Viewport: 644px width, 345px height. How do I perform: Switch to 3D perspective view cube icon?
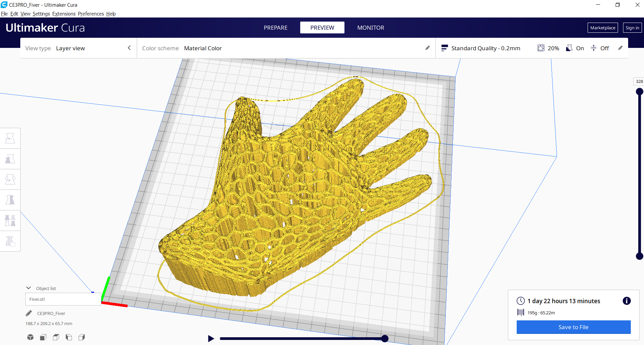30,337
